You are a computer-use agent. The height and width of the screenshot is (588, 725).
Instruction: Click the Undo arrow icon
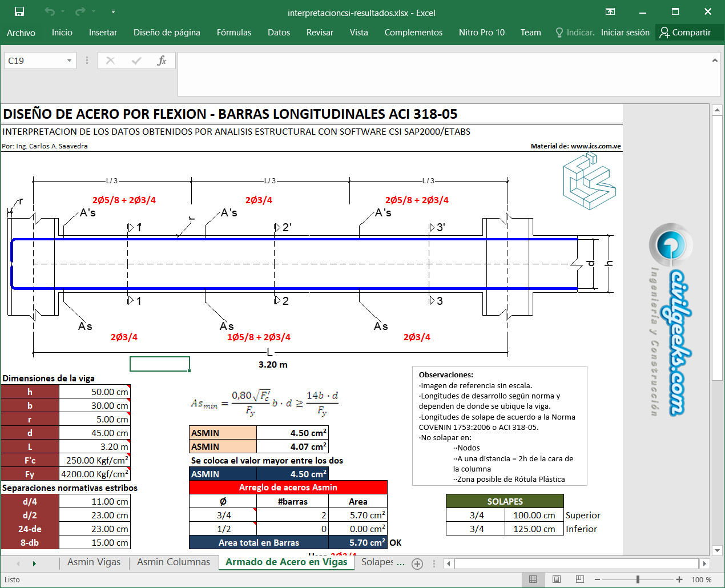tap(50, 12)
